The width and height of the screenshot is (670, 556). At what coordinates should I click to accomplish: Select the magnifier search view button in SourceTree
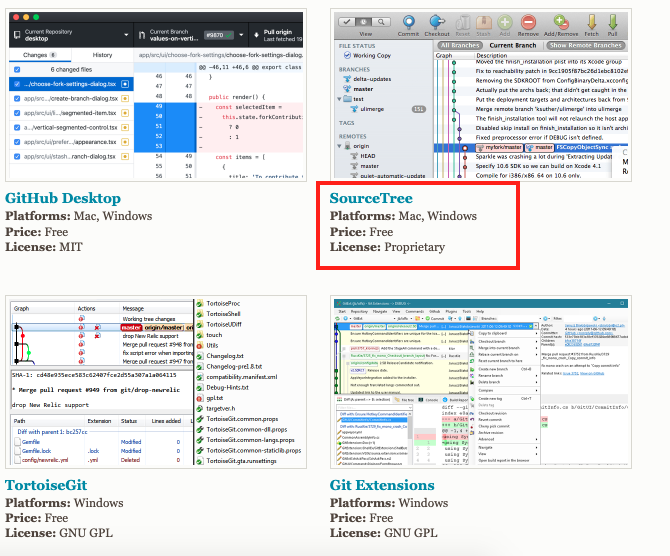[x=381, y=22]
